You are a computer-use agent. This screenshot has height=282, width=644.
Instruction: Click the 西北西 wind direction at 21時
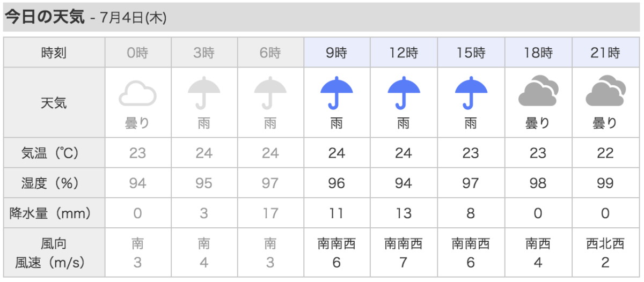605,244
